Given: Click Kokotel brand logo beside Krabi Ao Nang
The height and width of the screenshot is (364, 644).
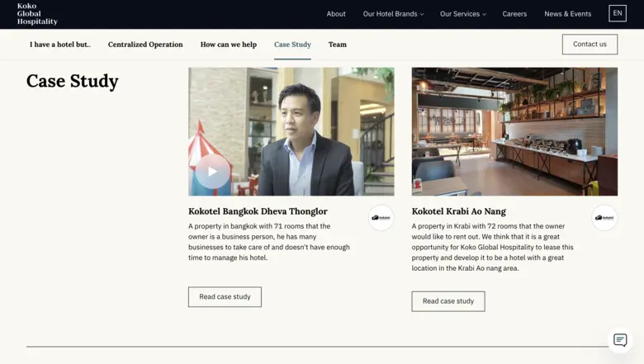Looking at the screenshot, I should pos(604,218).
